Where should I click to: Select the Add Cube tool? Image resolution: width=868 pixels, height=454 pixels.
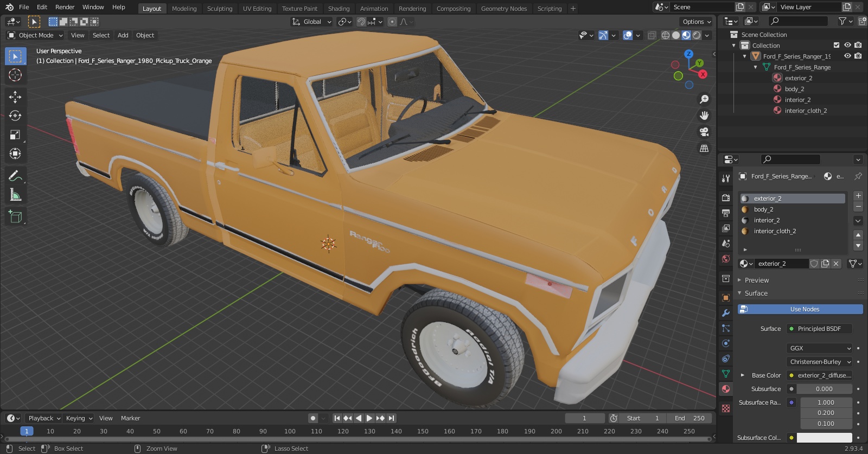coord(15,217)
